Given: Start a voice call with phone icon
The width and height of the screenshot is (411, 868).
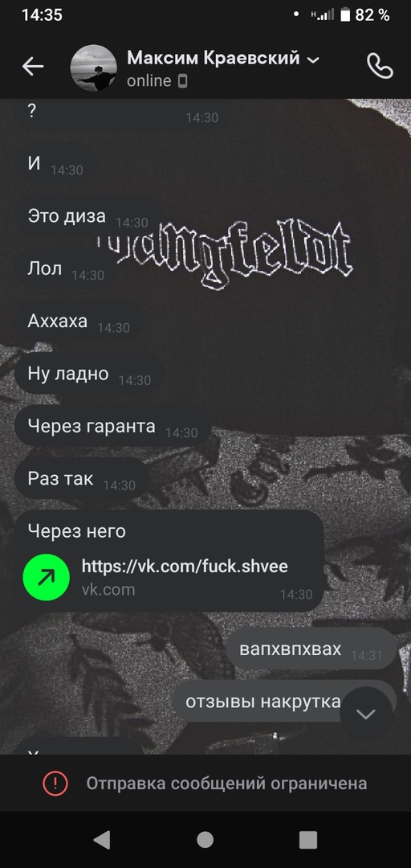Looking at the screenshot, I should (x=380, y=67).
